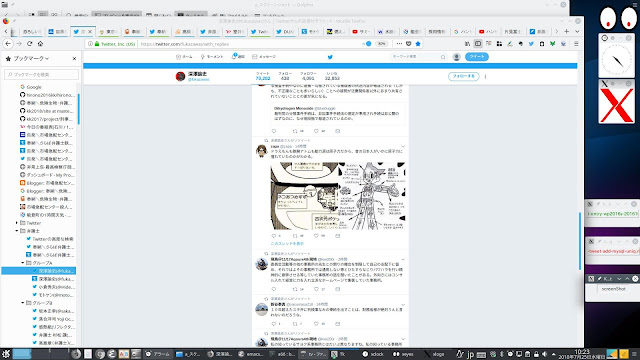Retweet the tweet with manga image

pos(295,236)
